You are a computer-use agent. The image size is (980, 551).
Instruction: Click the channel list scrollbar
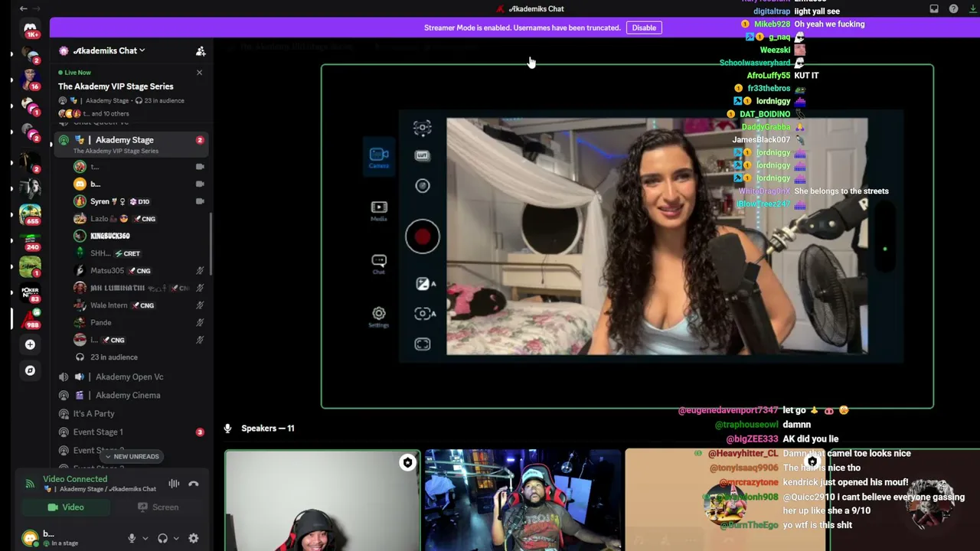click(x=211, y=245)
